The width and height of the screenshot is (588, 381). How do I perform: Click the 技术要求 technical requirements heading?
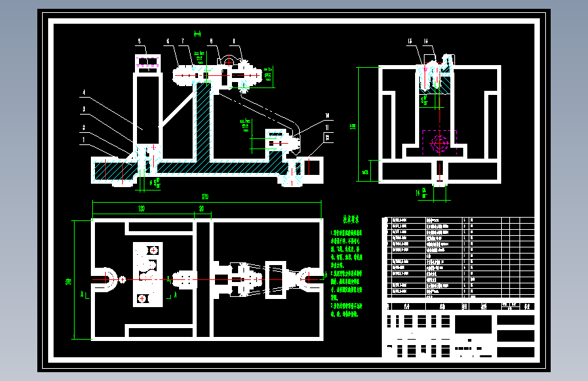(x=351, y=220)
